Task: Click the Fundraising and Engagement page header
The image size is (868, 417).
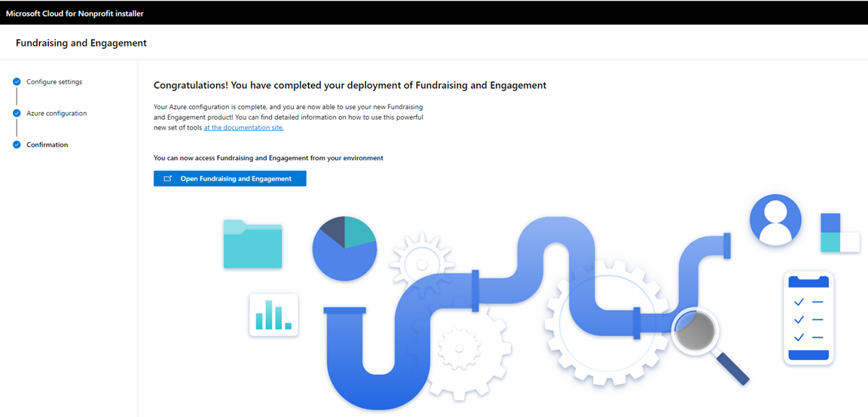Action: click(81, 43)
